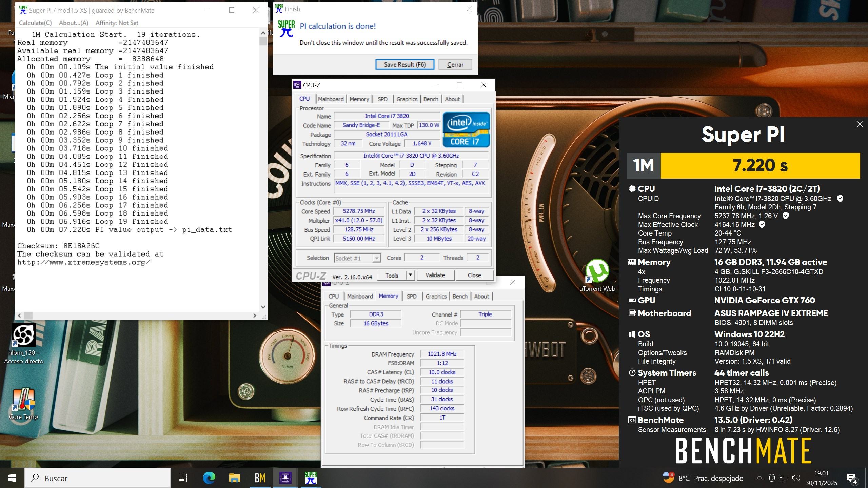Open the hlbm_150 desktop shortcut

click(23, 335)
